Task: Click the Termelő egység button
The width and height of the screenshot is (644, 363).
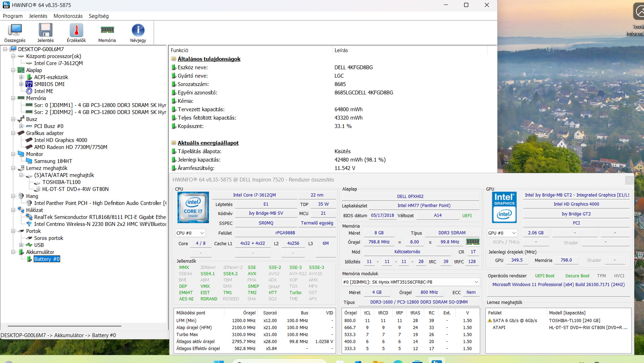Action: tap(317, 223)
